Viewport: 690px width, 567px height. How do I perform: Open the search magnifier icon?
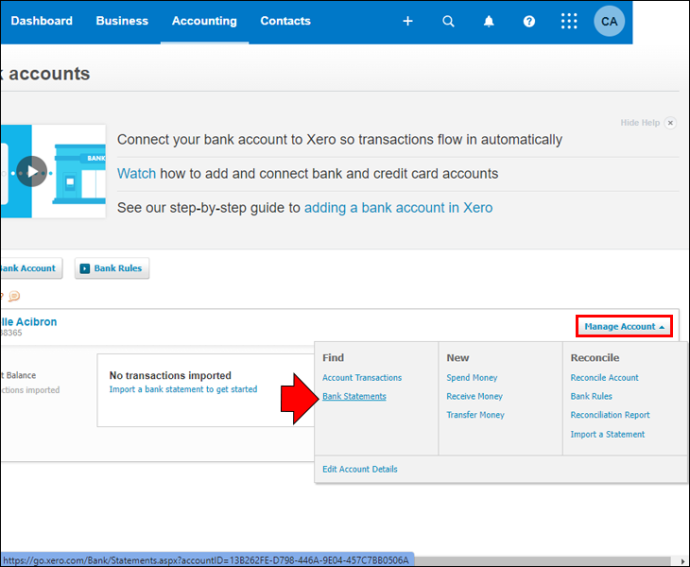tap(448, 21)
